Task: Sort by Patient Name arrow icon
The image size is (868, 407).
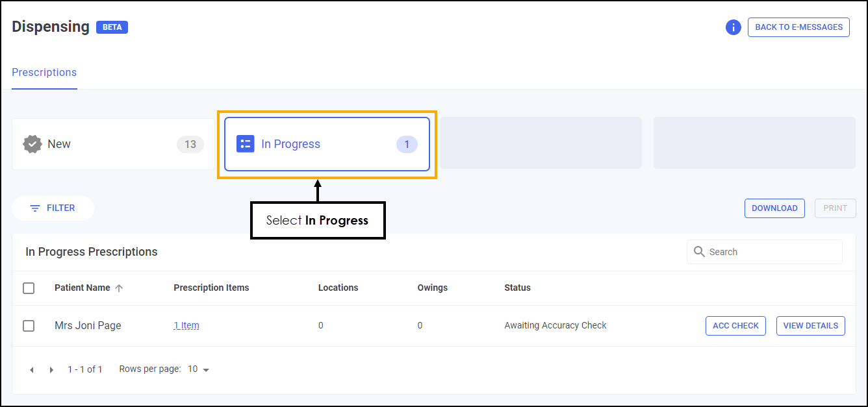Action: click(x=119, y=288)
